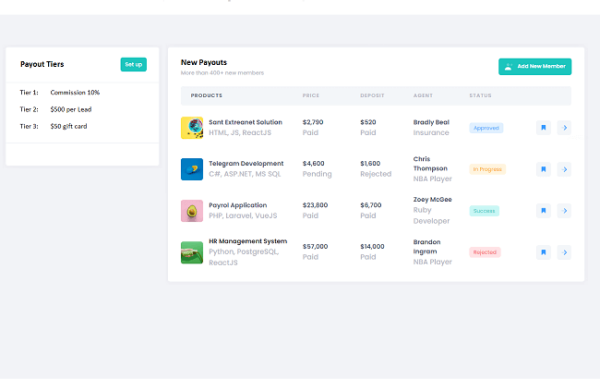Click the PRODUCTS column header
Image resolution: width=600 pixels, height=379 pixels.
tap(207, 96)
